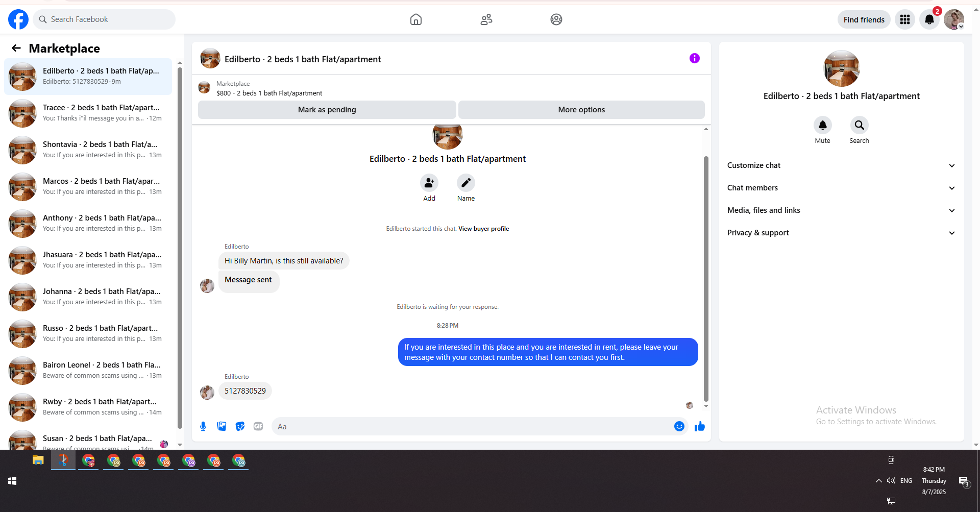Open Marcos conversation in the list
This screenshot has width=980, height=512.
pyautogui.click(x=88, y=187)
